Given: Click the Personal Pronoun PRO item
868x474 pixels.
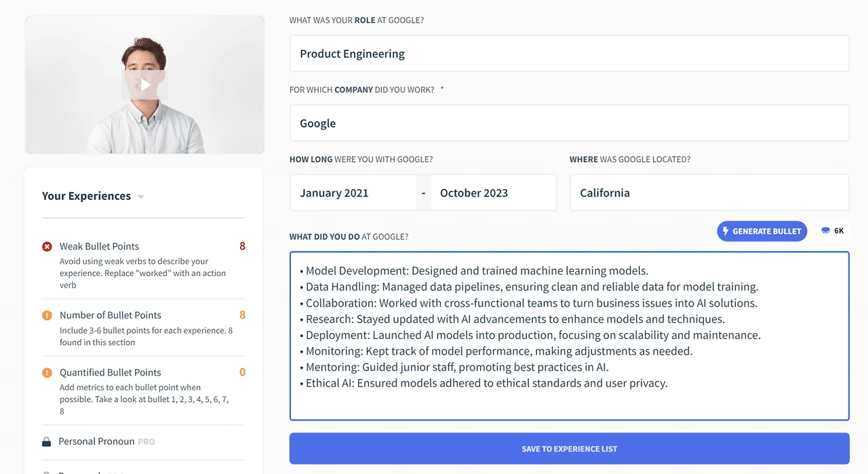Looking at the screenshot, I should pos(143,441).
